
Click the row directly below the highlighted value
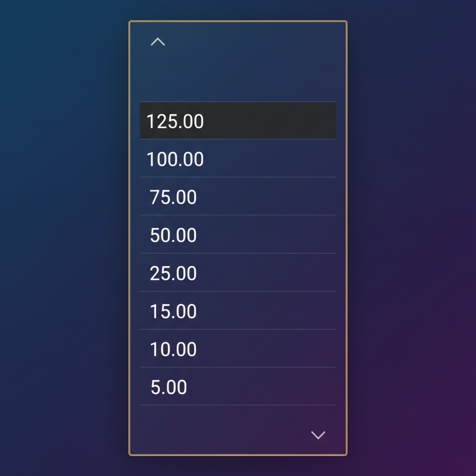[x=238, y=159]
